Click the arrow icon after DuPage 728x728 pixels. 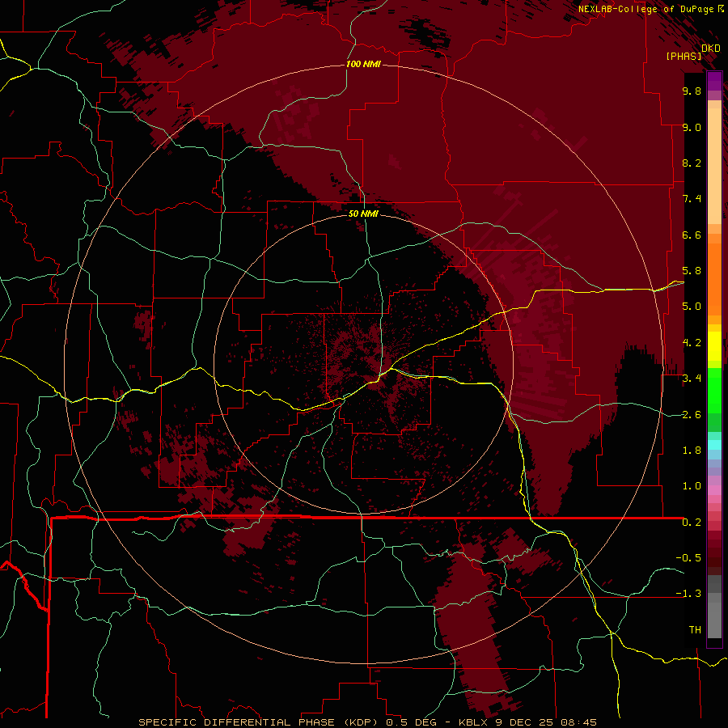pyautogui.click(x=721, y=9)
